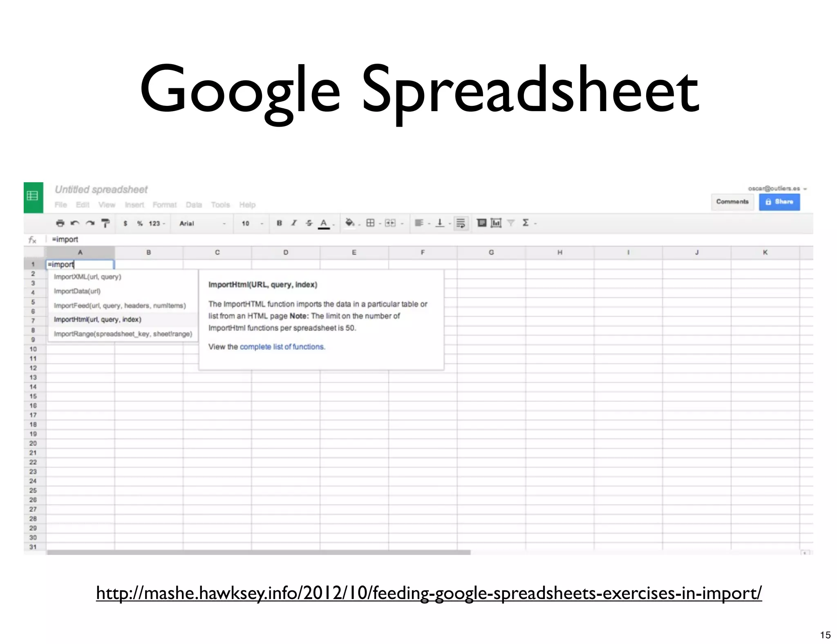The width and height of the screenshot is (837, 644).
Task: Click the filter funnel icon
Action: click(511, 223)
